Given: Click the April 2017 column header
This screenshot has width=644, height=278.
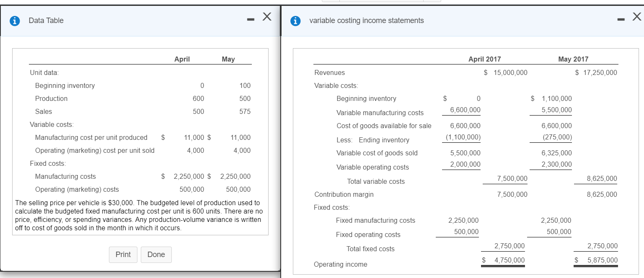Looking at the screenshot, I should (x=484, y=59).
